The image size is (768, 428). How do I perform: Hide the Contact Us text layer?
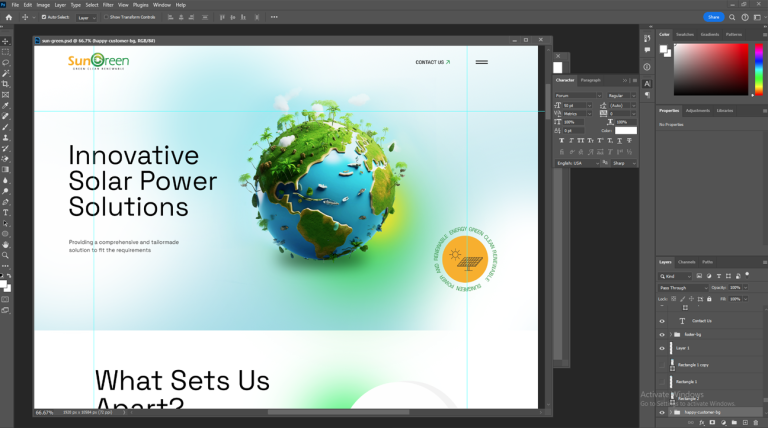662,321
